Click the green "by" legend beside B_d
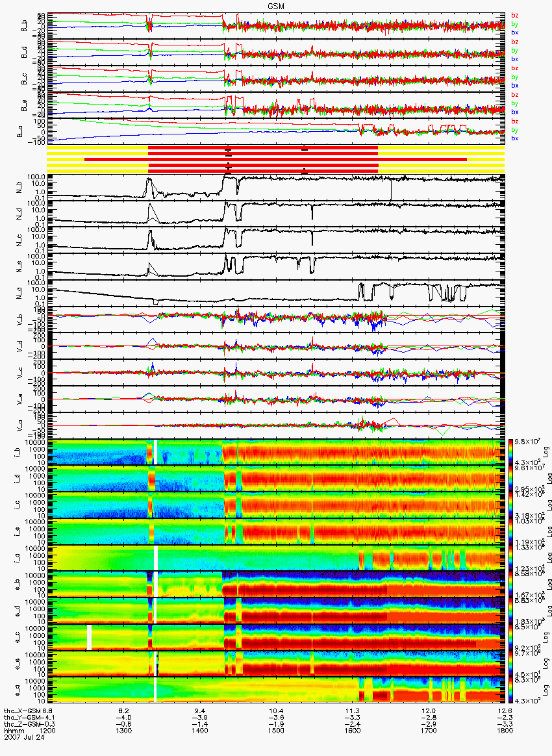The width and height of the screenshot is (552, 756). 514,50
